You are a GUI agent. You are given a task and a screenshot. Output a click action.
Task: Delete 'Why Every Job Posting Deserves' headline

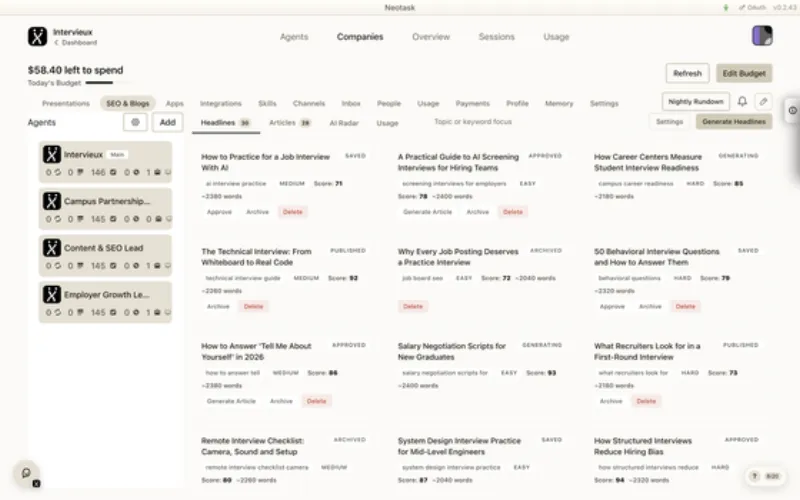click(x=413, y=307)
